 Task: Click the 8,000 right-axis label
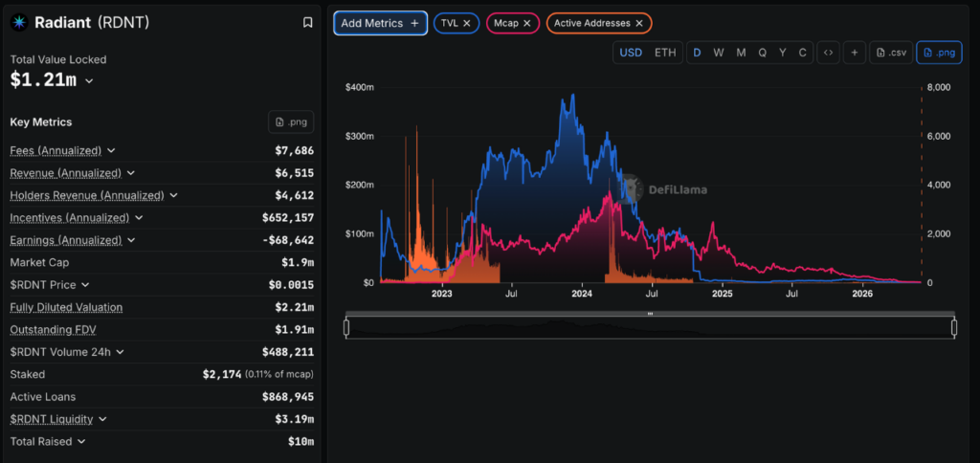tap(939, 87)
